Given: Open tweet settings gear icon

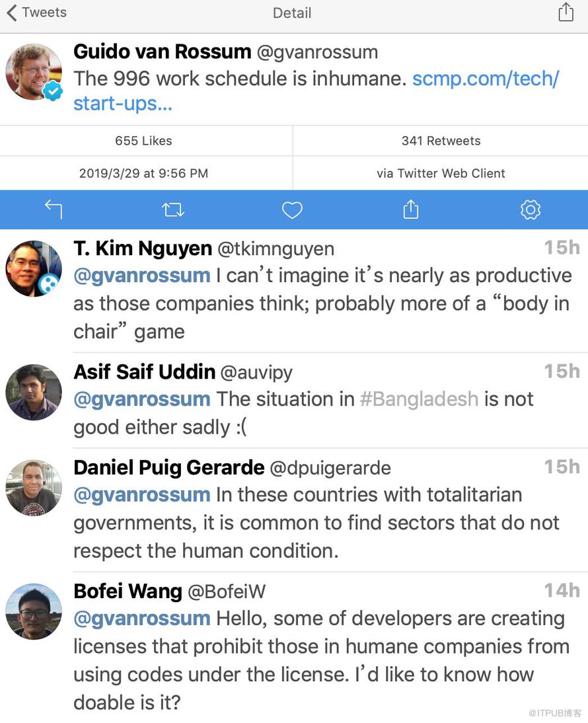Looking at the screenshot, I should point(531,210).
